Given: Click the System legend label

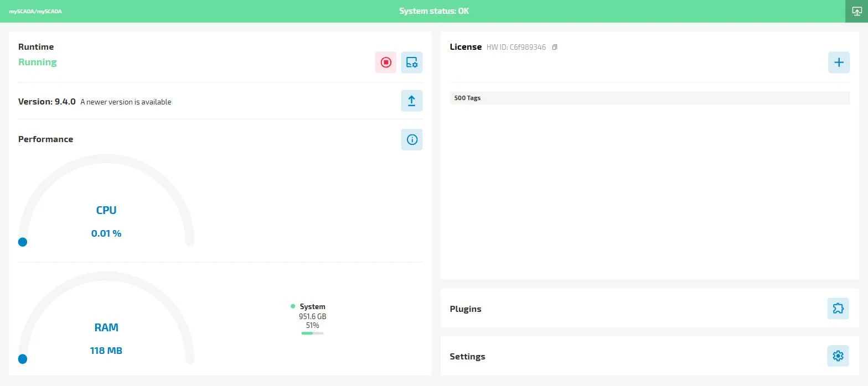Looking at the screenshot, I should [312, 306].
